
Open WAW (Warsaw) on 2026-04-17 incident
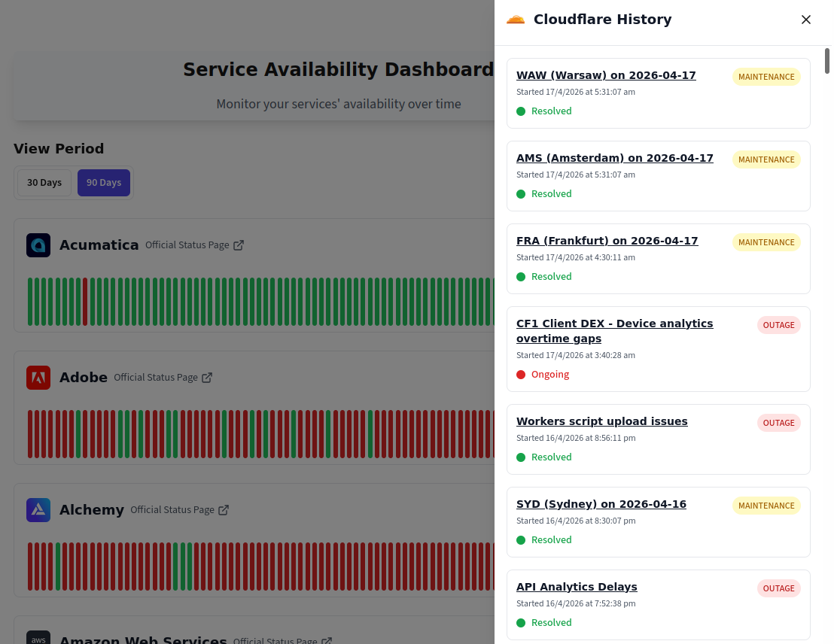point(606,75)
